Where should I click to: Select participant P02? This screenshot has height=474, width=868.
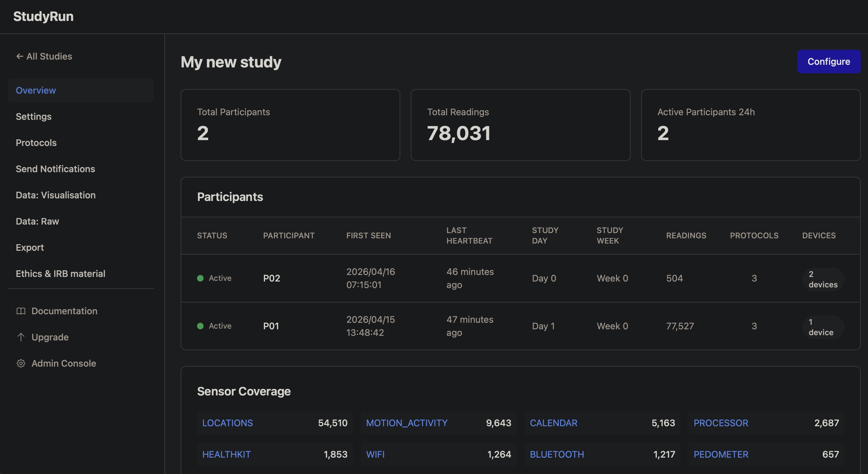tap(272, 278)
